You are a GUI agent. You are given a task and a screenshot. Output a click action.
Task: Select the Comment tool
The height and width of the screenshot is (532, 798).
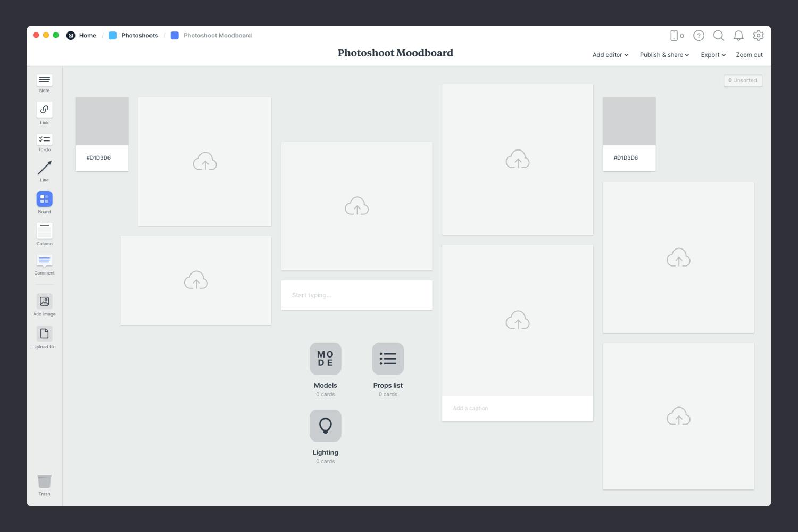pos(44,261)
